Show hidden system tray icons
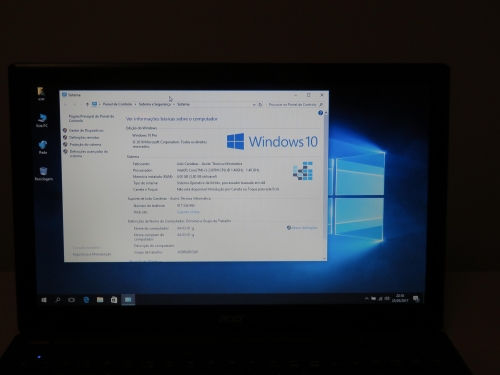Image resolution: width=500 pixels, height=375 pixels. (x=366, y=298)
